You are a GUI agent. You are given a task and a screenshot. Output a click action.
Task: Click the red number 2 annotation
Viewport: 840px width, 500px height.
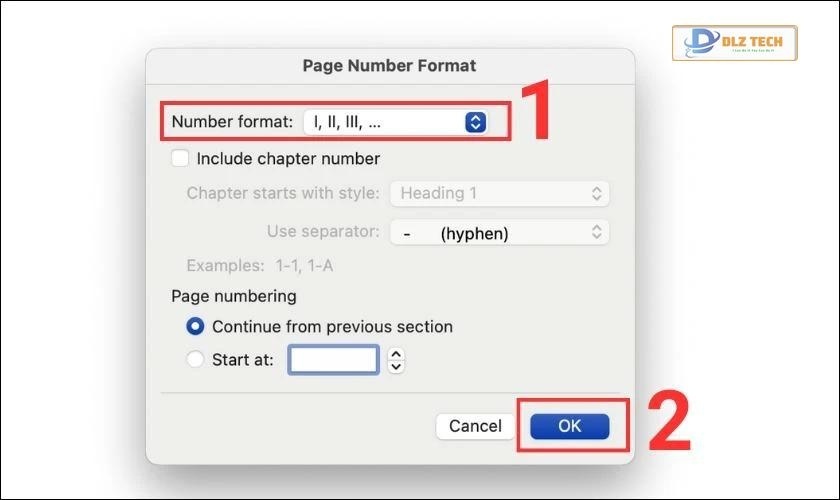(668, 425)
